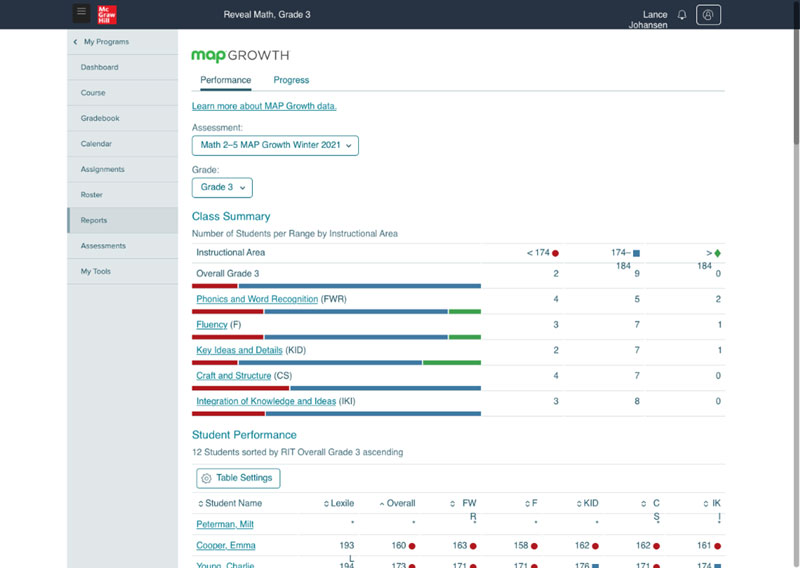Open the hamburger menu icon

coord(81,13)
